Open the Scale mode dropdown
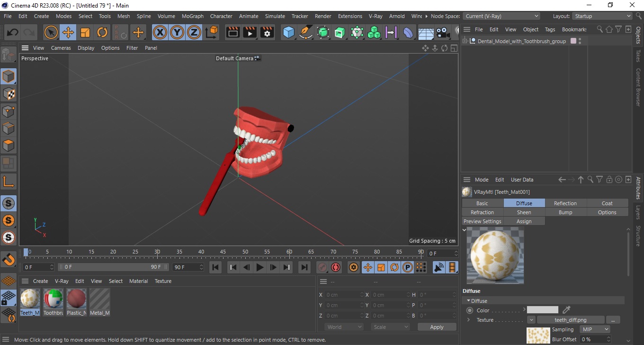Viewport: 644px width, 345px height. [x=390, y=327]
